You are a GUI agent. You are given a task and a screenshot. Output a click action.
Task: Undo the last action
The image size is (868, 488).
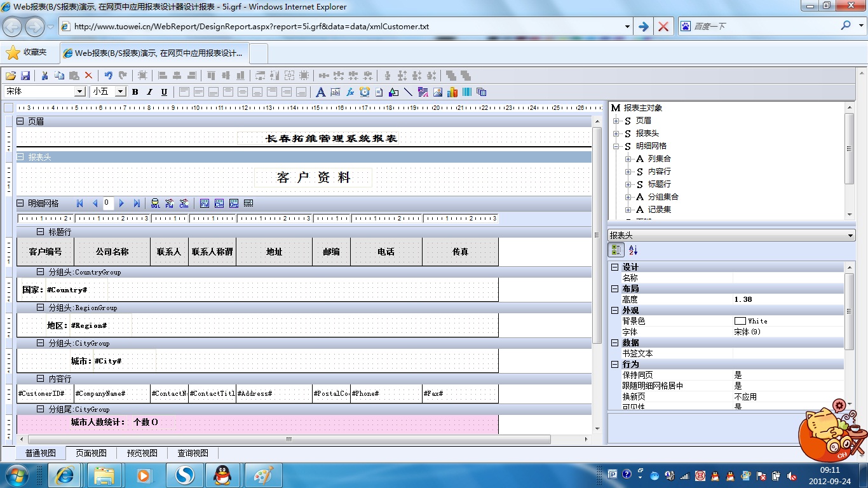108,75
